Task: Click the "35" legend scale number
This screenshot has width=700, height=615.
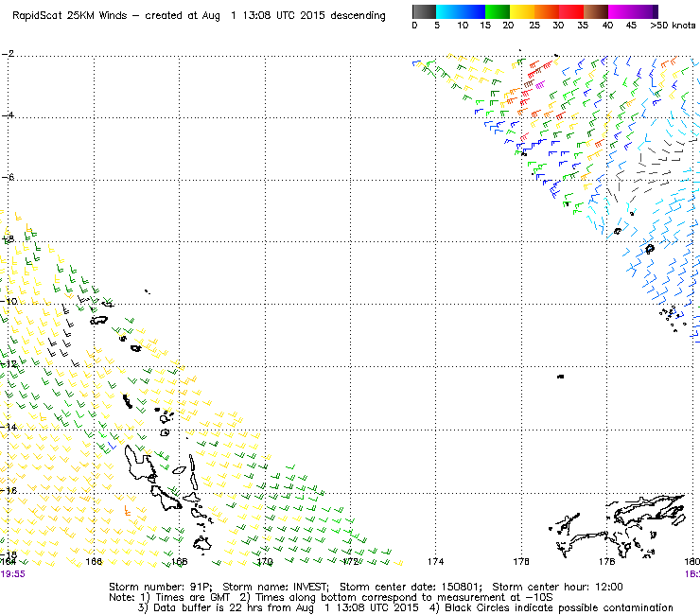Action: pos(583,26)
